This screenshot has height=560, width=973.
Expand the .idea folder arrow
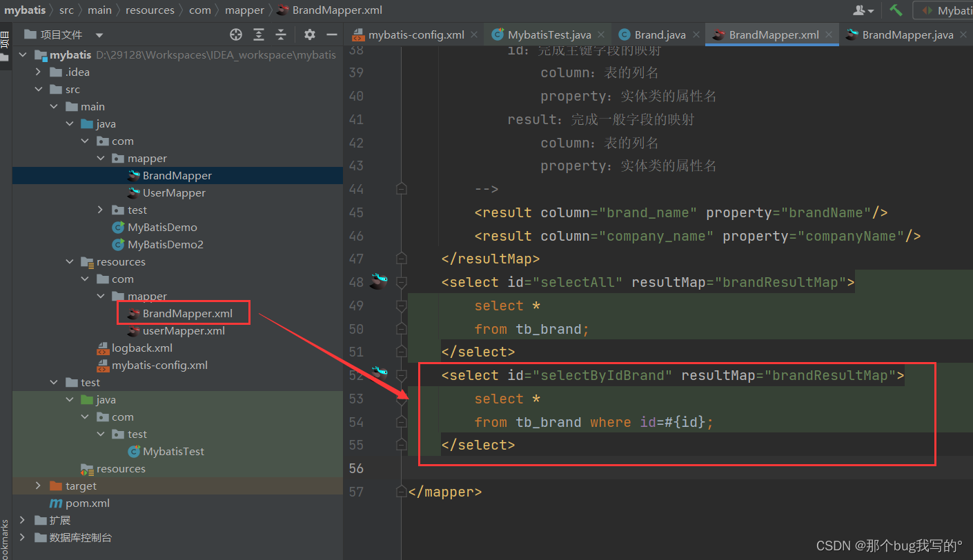(39, 72)
